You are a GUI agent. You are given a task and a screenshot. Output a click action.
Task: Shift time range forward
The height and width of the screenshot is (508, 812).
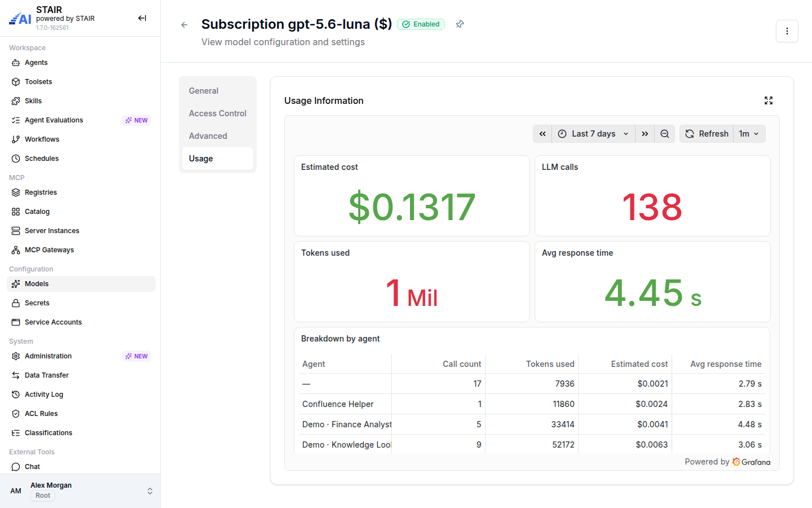point(645,134)
